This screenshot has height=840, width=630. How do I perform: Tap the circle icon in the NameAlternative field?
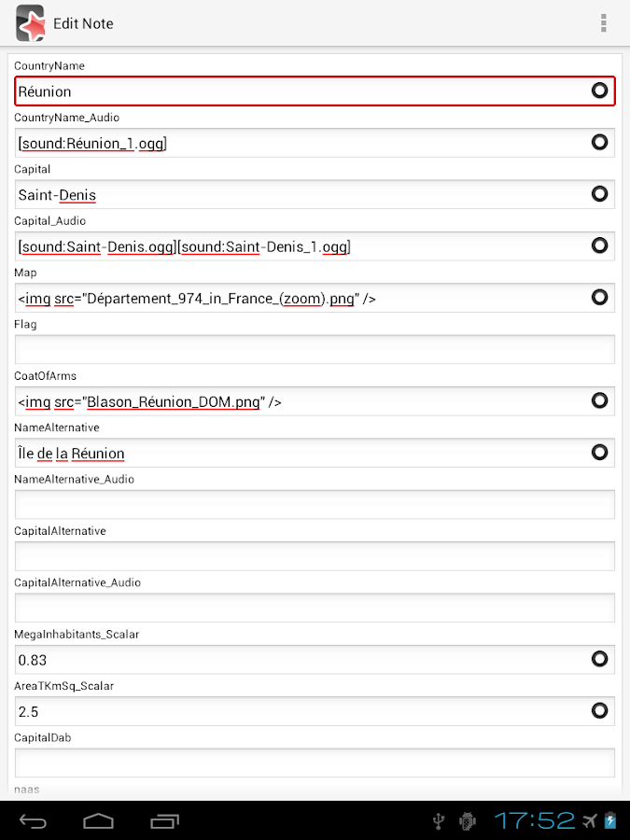600,453
